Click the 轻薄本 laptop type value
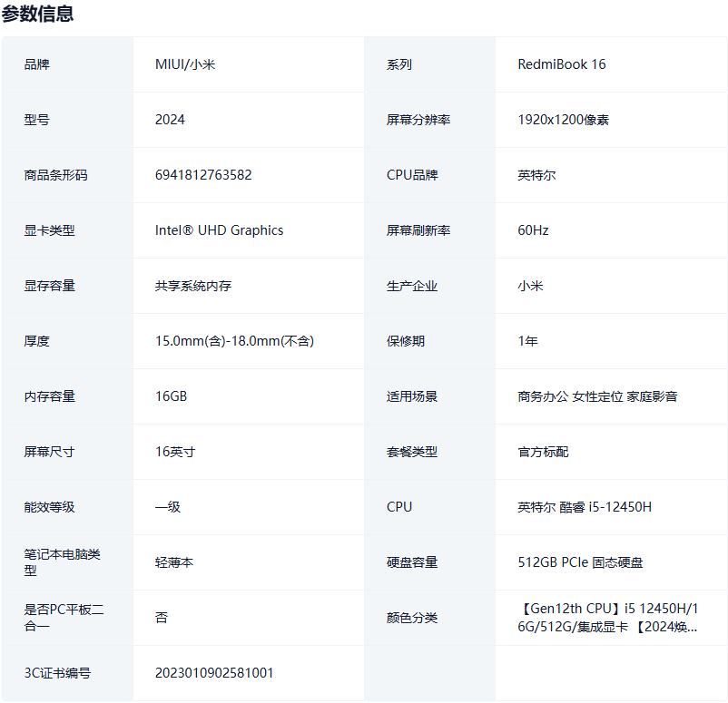The height and width of the screenshot is (703, 728). click(173, 562)
